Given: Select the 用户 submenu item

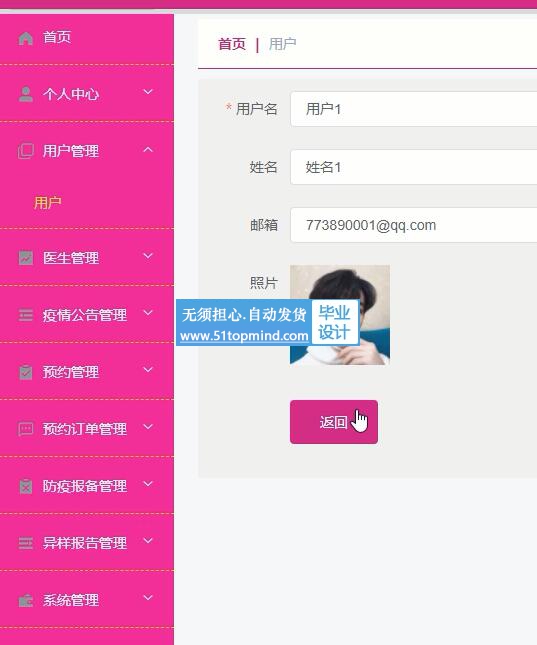Looking at the screenshot, I should point(48,202).
